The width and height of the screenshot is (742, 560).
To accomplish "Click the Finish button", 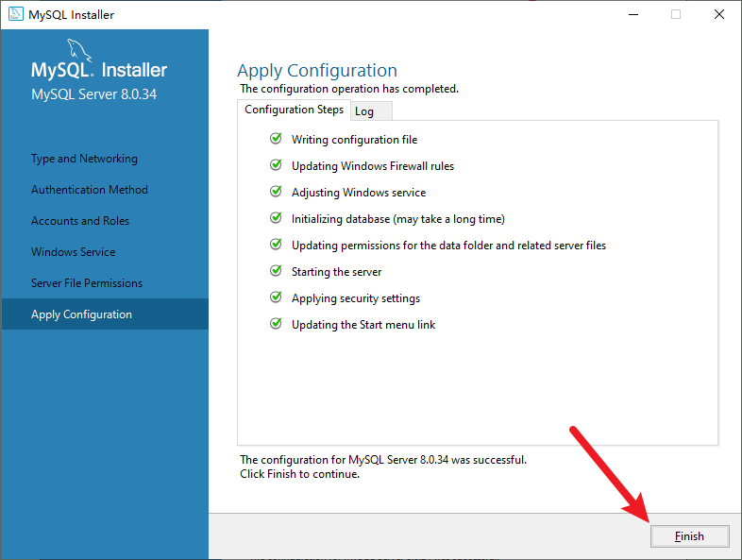I will click(x=689, y=535).
